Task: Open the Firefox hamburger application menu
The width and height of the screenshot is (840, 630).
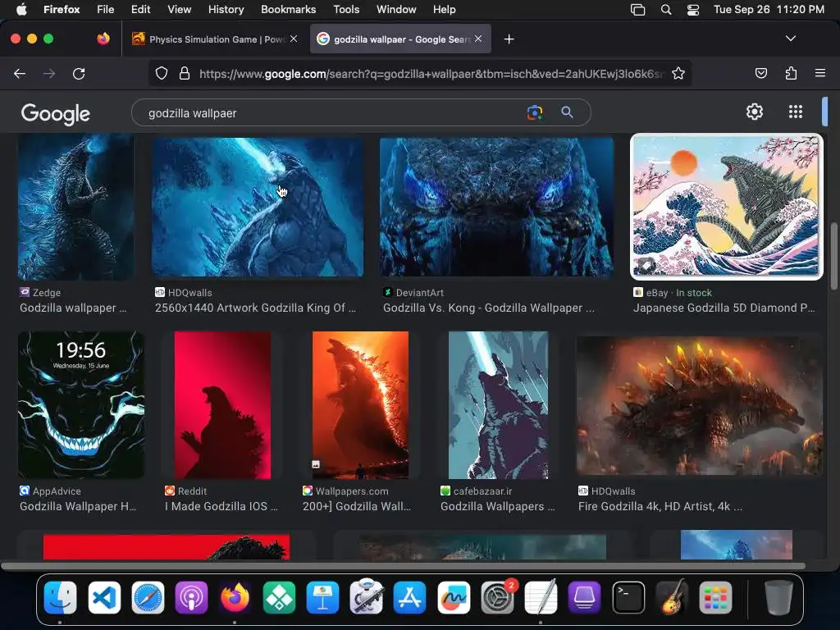Action: pyautogui.click(x=819, y=73)
